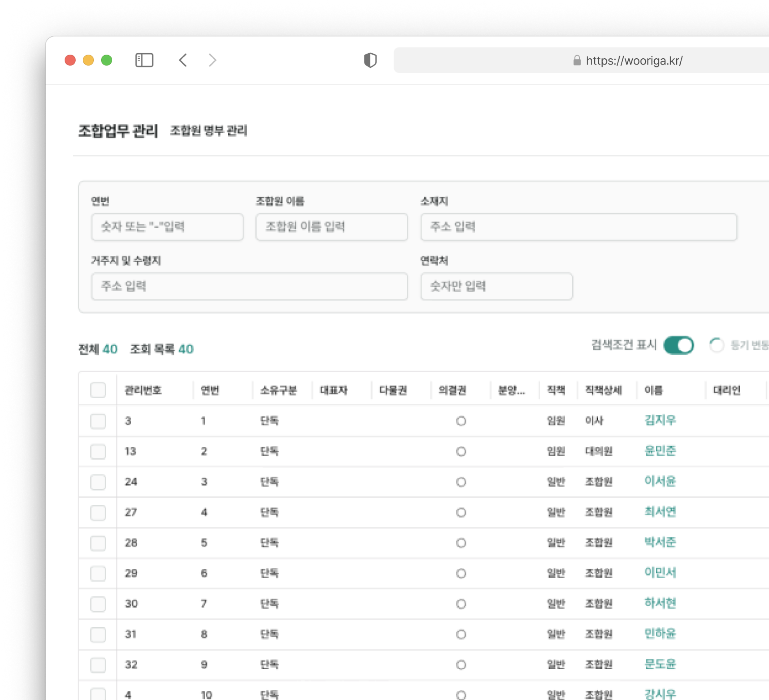The height and width of the screenshot is (700, 769).
Task: Sort by the 관리번호 column header
Action: point(143,390)
